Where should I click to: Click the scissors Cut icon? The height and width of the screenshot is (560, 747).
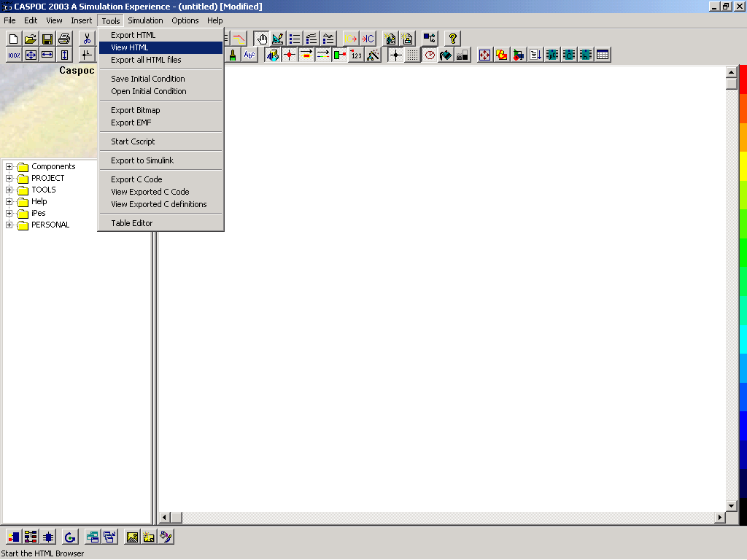[x=87, y=39]
